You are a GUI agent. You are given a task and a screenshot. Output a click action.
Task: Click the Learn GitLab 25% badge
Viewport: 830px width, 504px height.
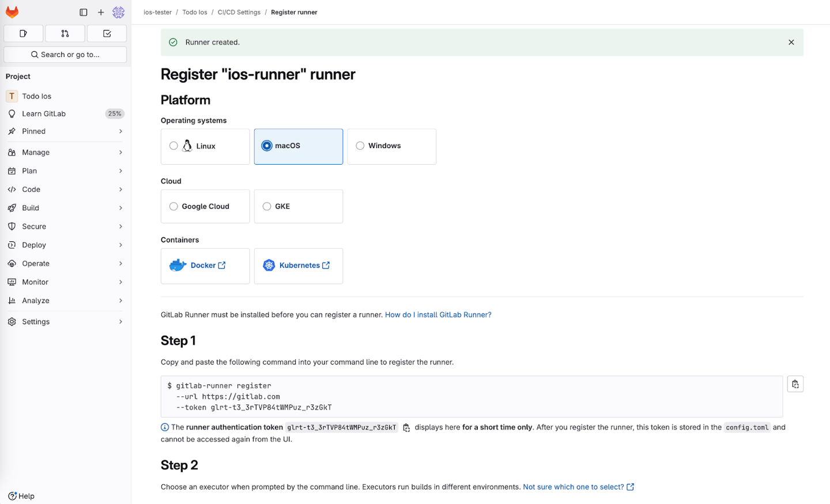click(115, 113)
